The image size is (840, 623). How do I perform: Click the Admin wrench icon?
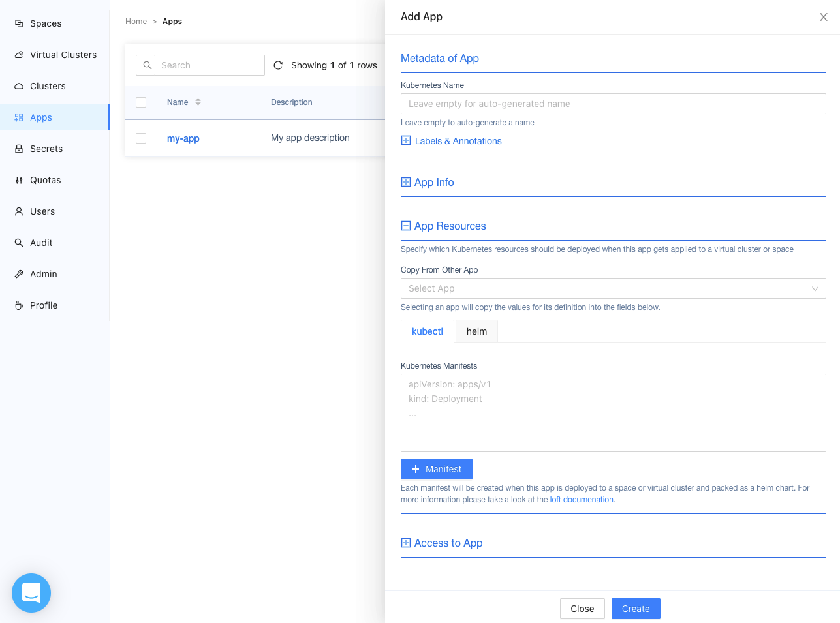click(x=19, y=274)
